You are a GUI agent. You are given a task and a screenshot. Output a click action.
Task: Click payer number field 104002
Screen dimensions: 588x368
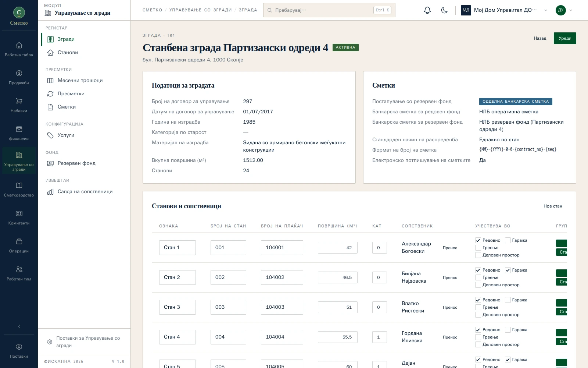click(282, 277)
